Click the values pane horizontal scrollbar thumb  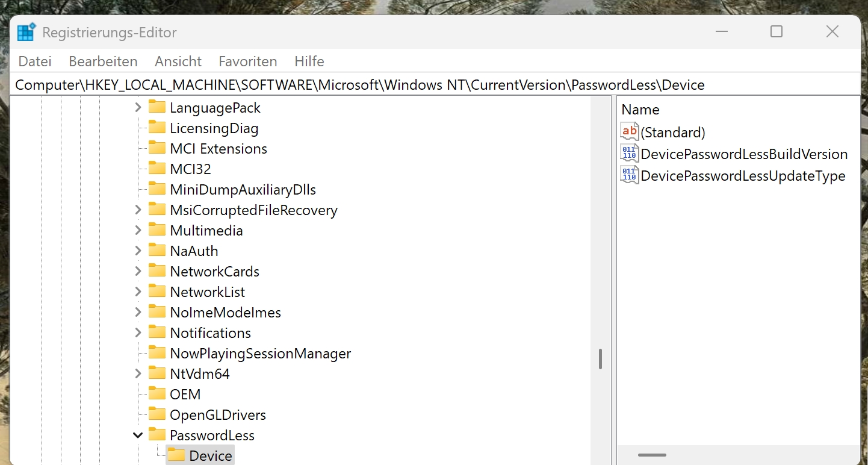(652, 455)
